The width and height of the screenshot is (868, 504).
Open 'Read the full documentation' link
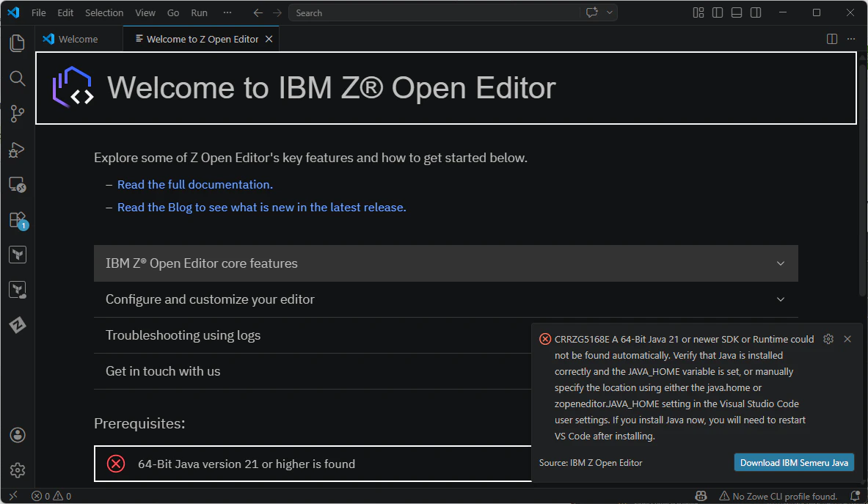click(x=195, y=185)
